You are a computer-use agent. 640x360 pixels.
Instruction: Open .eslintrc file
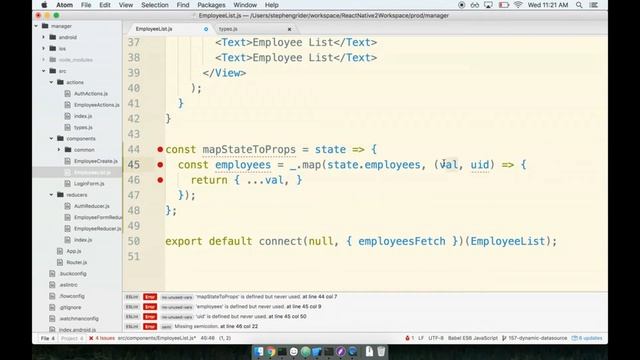pyautogui.click(x=68, y=285)
